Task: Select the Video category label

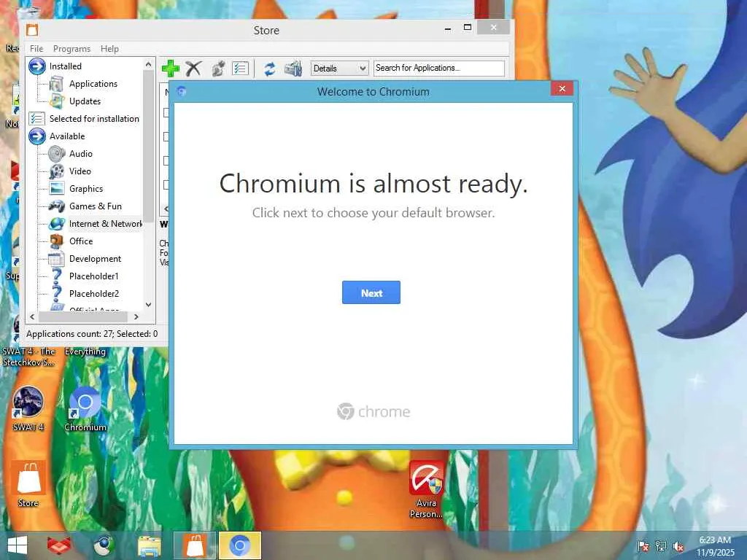Action: 80,171
